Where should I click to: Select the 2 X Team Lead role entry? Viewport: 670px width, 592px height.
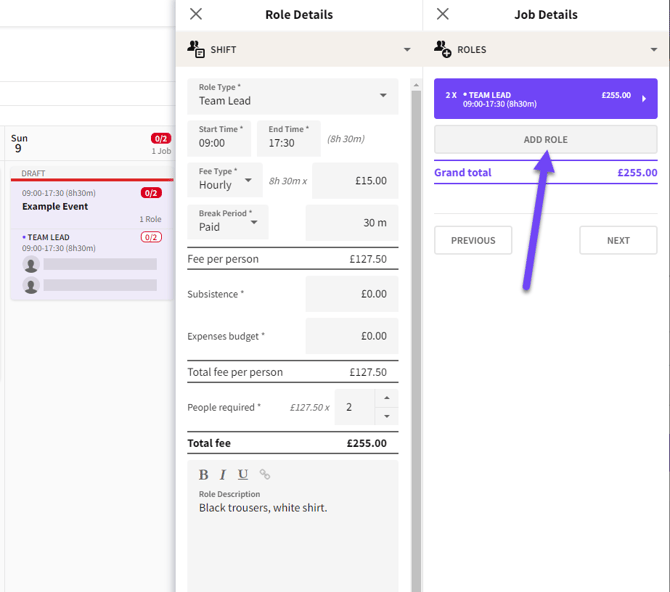click(x=546, y=99)
